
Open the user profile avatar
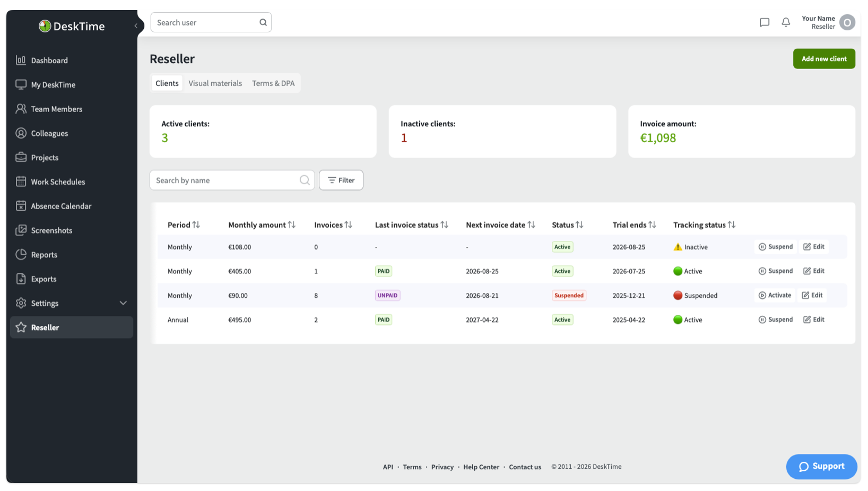(847, 22)
